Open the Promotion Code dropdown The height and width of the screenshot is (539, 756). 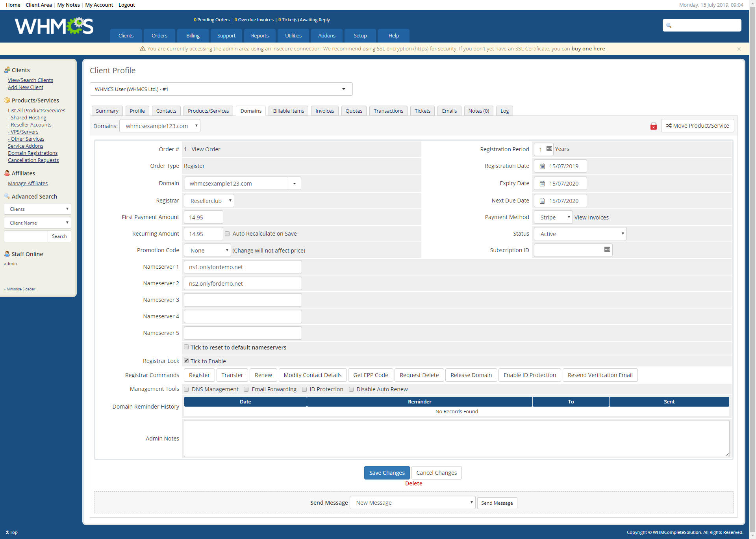tap(208, 251)
